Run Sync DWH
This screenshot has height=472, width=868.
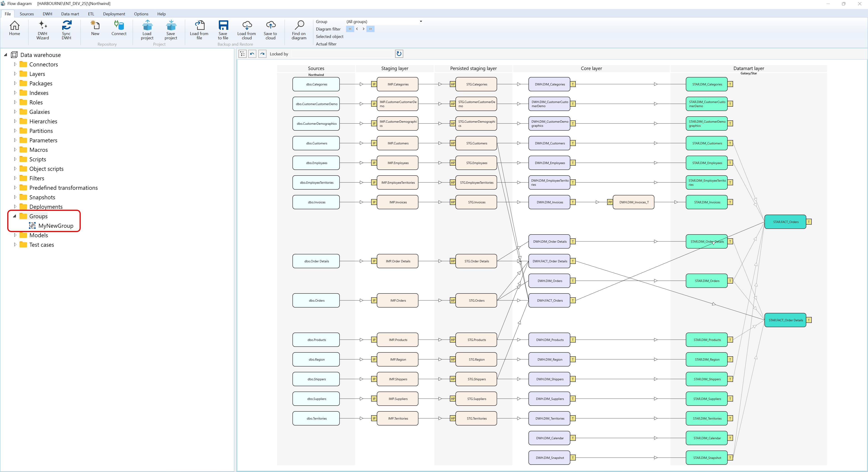coord(66,30)
